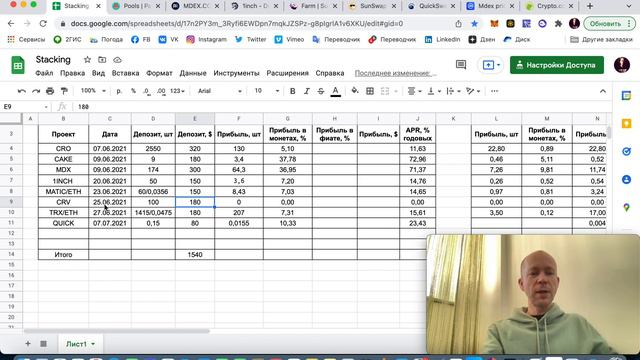Open the 123 number format dropdown
Screen dimensions: 640x360
click(x=177, y=91)
